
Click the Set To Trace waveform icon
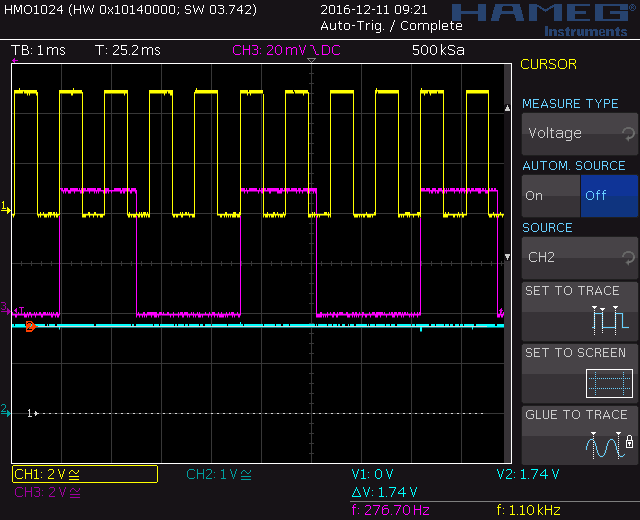pos(610,320)
